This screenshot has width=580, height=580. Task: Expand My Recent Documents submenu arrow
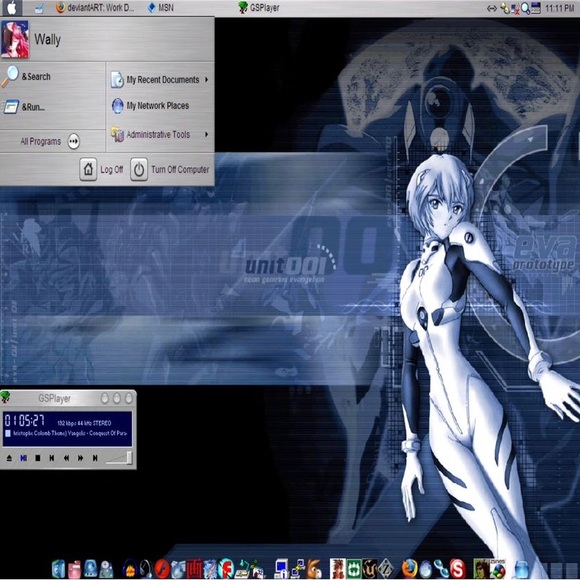[206, 80]
